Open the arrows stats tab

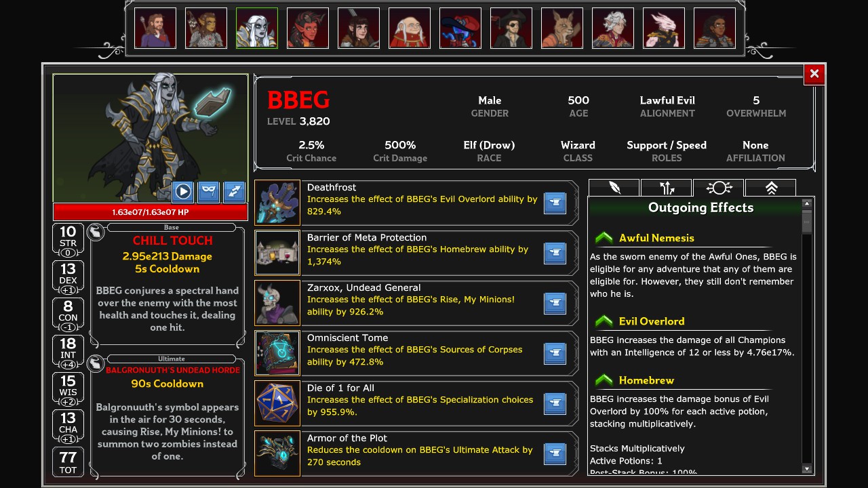click(x=667, y=188)
